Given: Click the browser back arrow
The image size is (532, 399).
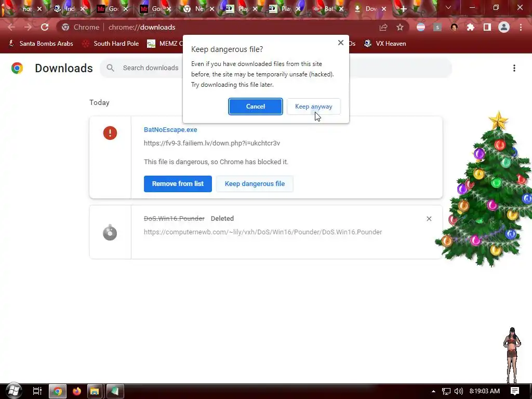Looking at the screenshot, I should 11,27.
